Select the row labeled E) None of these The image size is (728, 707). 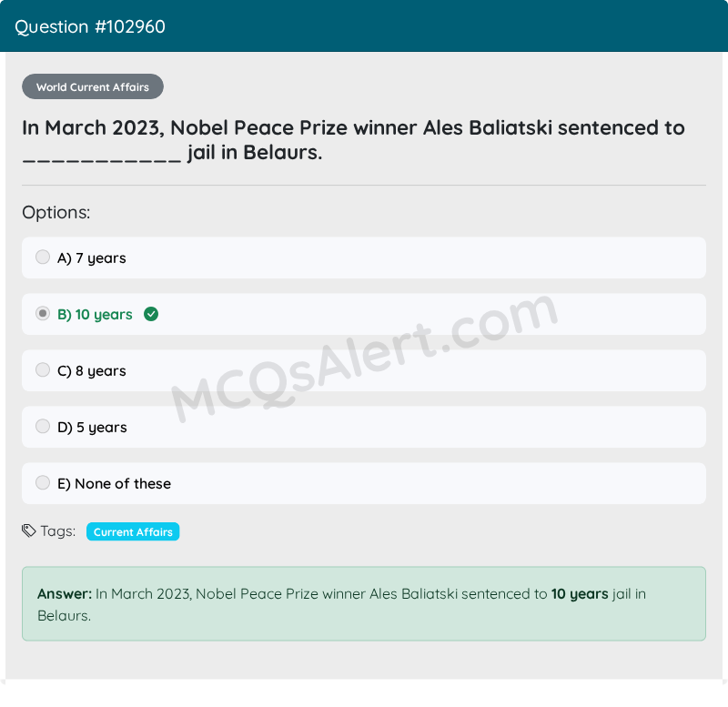[364, 483]
